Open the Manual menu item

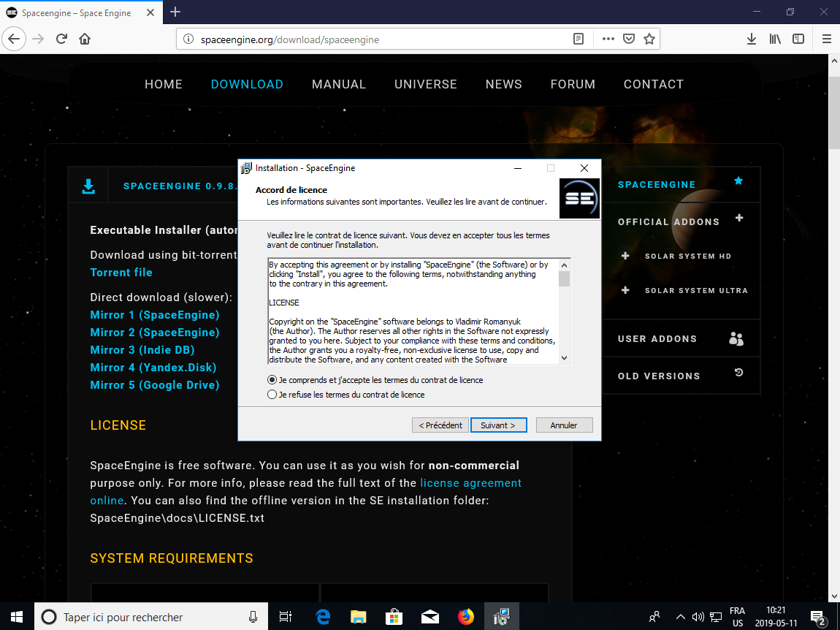click(x=338, y=84)
